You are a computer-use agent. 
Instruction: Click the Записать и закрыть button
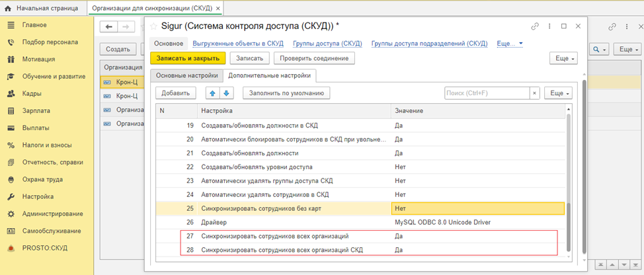188,58
